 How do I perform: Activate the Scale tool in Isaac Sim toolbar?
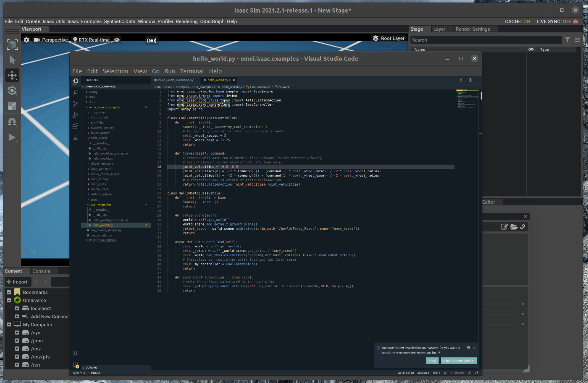[12, 106]
